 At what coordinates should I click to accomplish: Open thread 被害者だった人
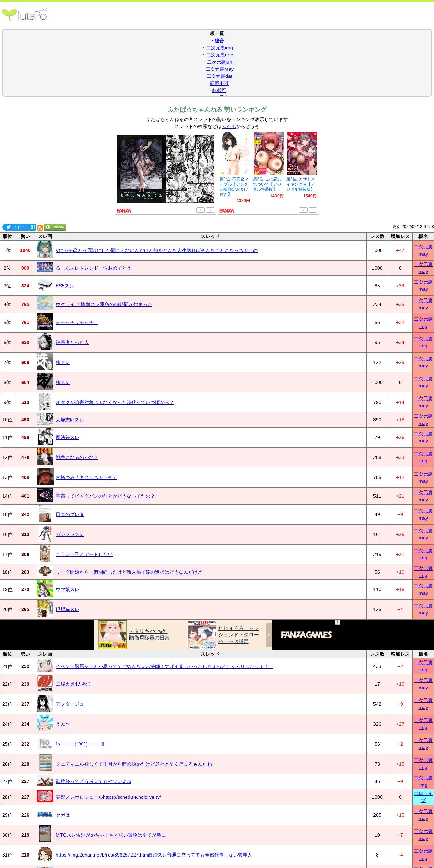pos(72,342)
